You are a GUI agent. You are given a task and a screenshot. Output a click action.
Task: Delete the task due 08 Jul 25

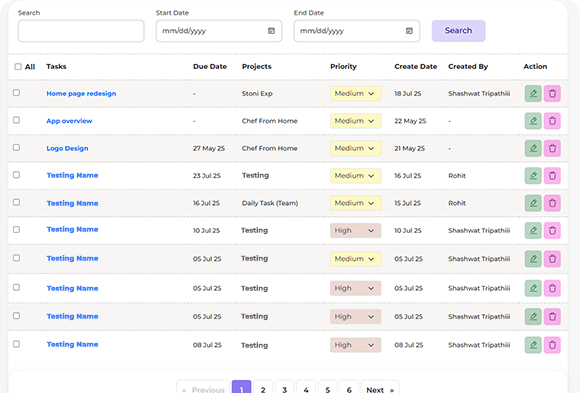552,345
